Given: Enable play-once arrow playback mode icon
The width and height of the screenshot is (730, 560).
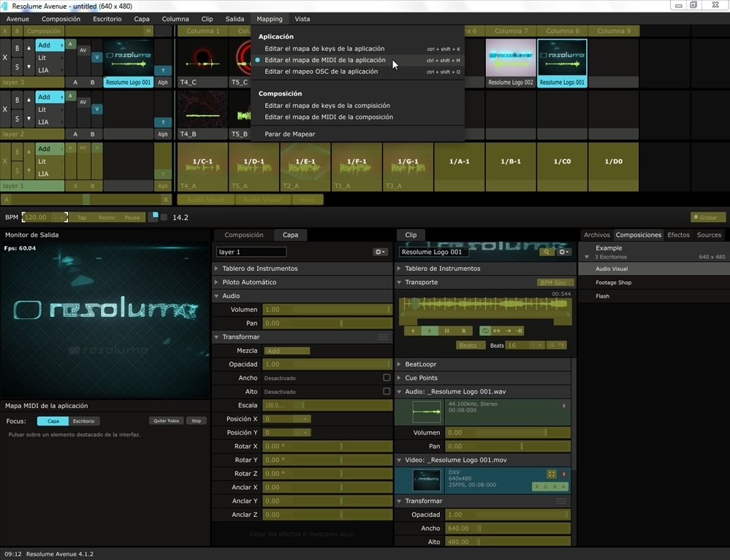Looking at the screenshot, I should pyautogui.click(x=509, y=331).
